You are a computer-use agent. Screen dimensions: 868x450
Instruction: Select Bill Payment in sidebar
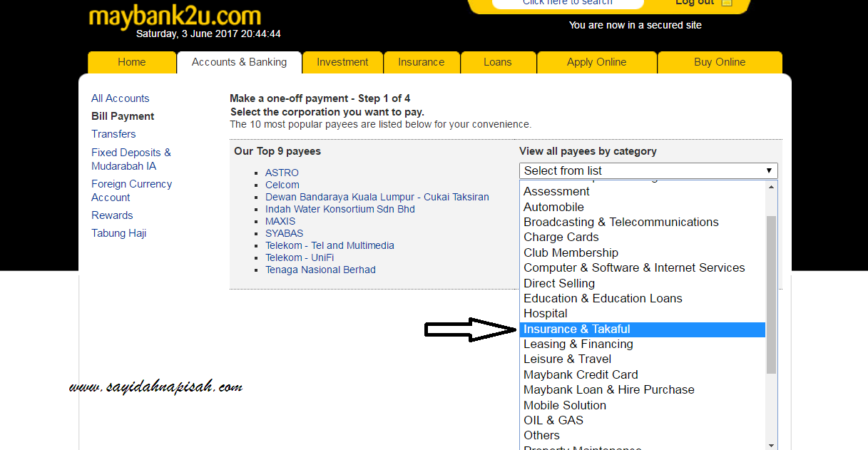(x=123, y=116)
